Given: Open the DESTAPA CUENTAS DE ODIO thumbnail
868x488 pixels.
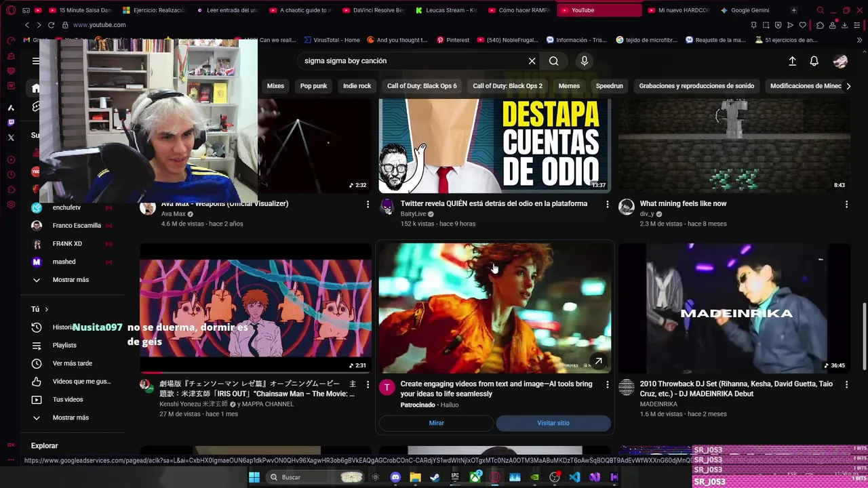Looking at the screenshot, I should click(495, 146).
